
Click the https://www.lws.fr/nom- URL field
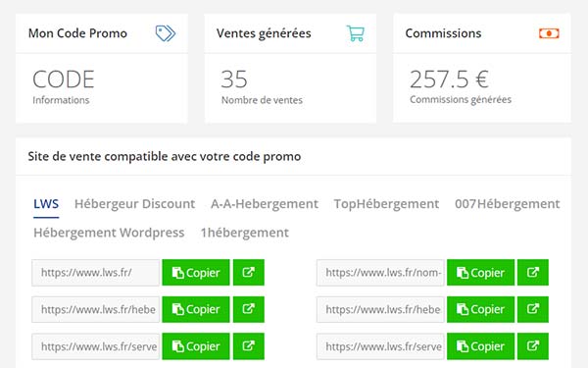(380, 272)
